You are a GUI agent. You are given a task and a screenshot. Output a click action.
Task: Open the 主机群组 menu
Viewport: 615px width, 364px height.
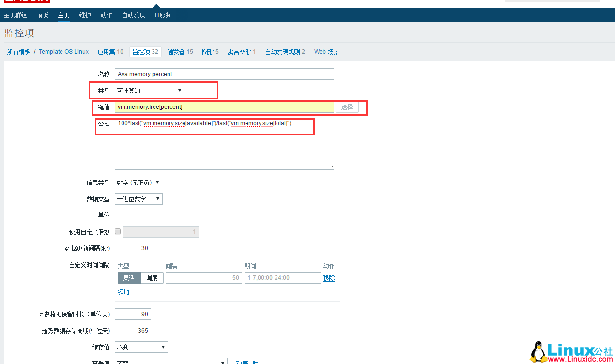(15, 15)
